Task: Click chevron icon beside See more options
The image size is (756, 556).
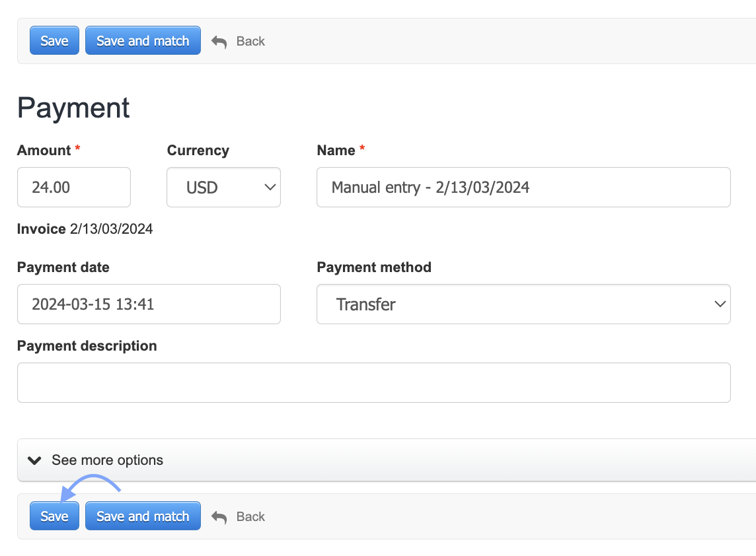Action: (35, 460)
